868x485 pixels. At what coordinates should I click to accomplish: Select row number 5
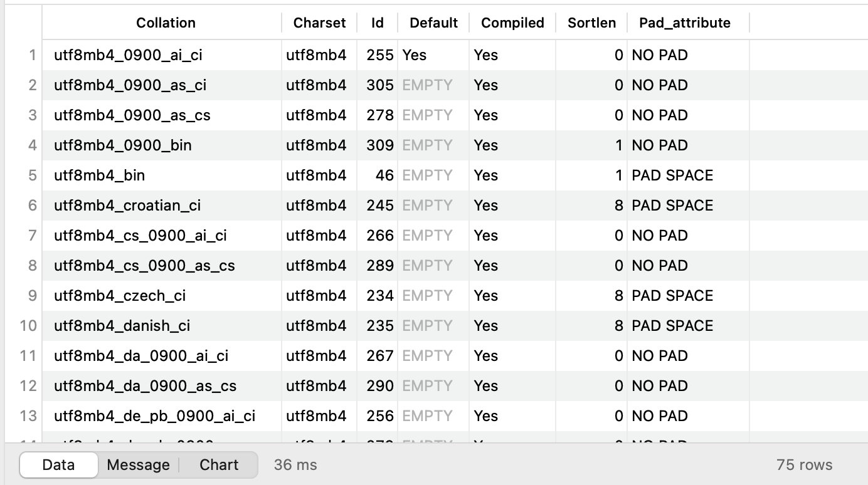click(33, 175)
